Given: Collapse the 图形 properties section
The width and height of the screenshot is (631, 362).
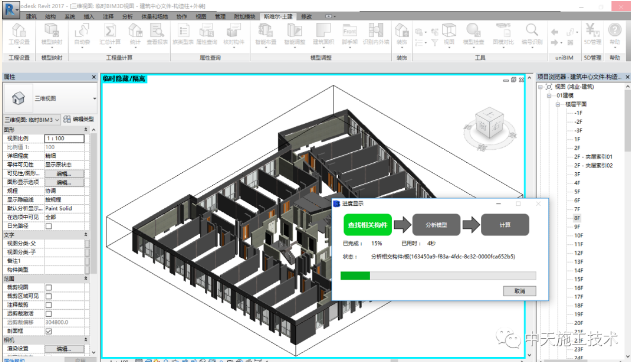Looking at the screenshot, I should click(86, 130).
